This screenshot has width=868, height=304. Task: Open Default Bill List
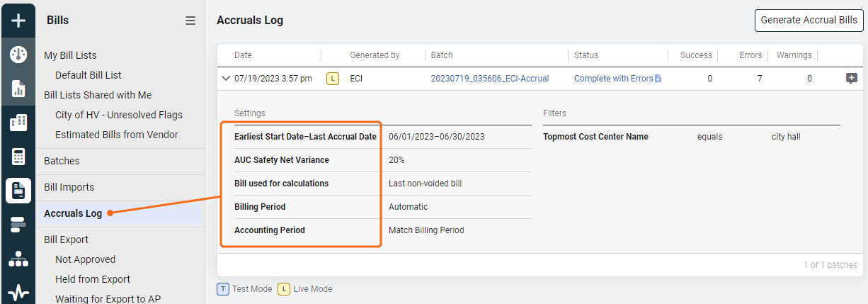(88, 75)
